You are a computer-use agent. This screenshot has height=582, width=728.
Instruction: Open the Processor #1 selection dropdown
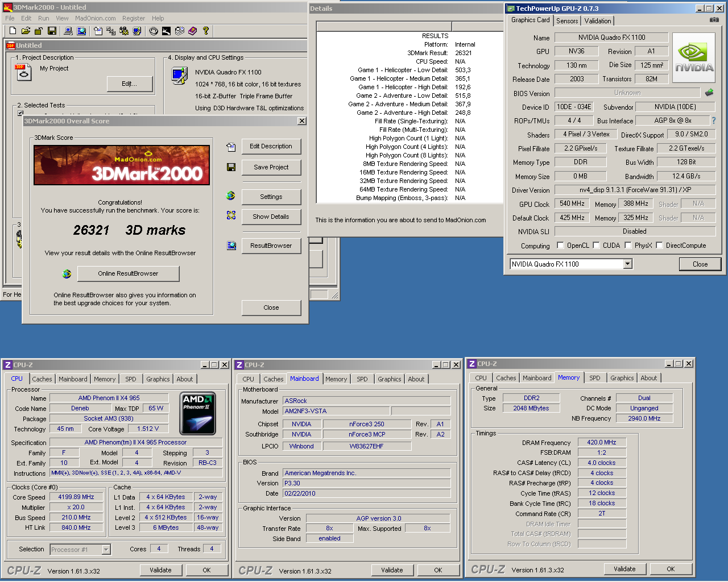click(x=106, y=549)
